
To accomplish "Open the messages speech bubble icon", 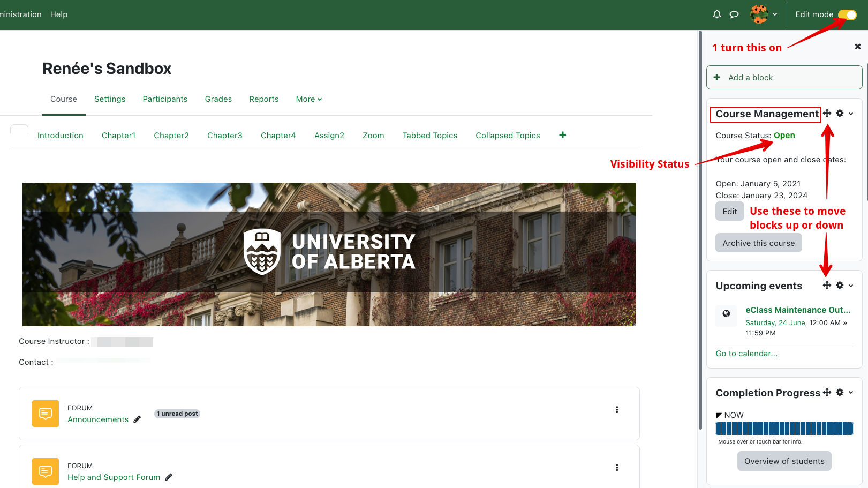I will pos(734,14).
